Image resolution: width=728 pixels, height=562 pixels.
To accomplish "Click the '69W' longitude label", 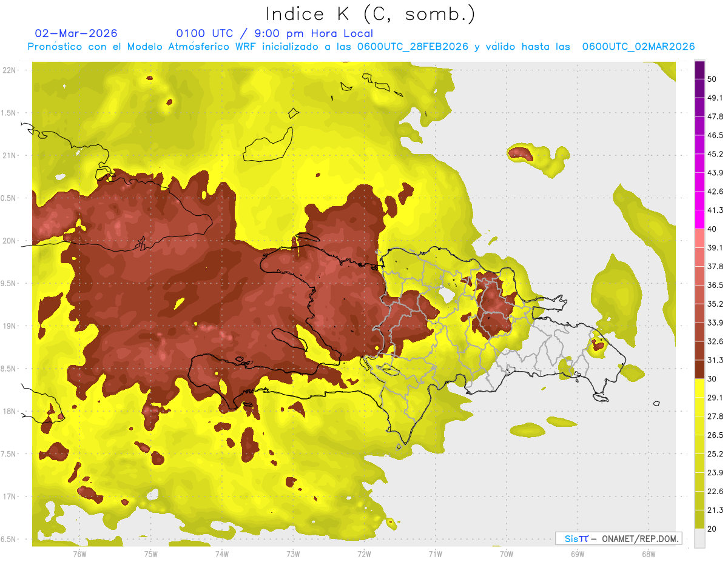I will [x=577, y=554].
